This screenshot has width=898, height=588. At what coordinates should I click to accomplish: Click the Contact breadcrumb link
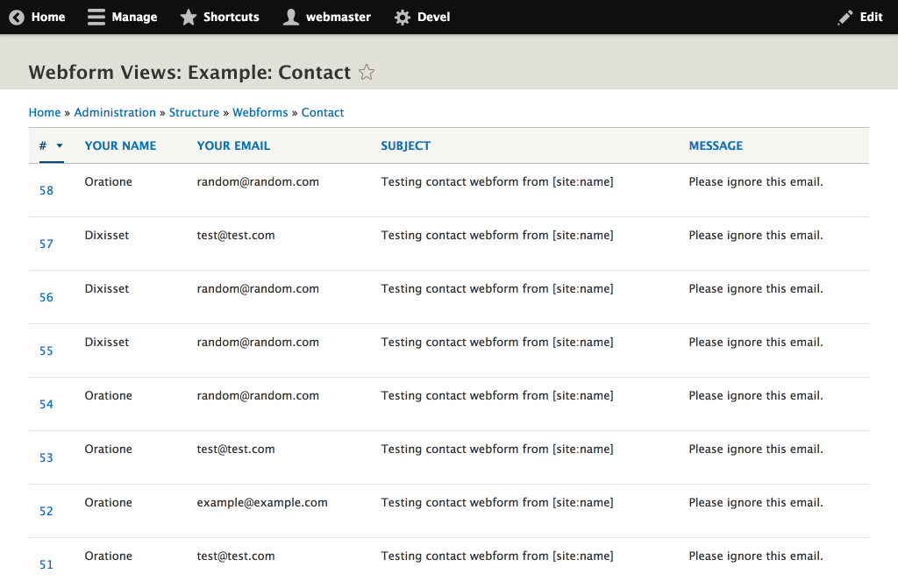pyautogui.click(x=323, y=113)
